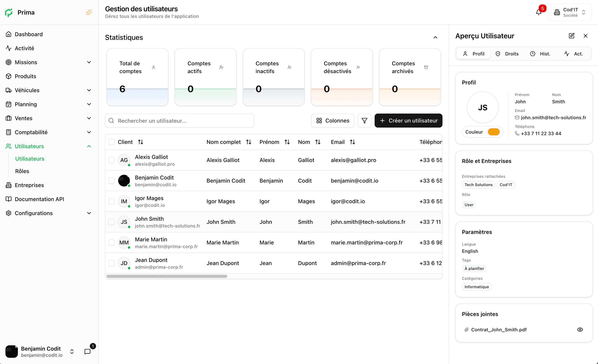Focus the Rechercher un utilisateur field
The image size is (598, 364).
pos(180,121)
